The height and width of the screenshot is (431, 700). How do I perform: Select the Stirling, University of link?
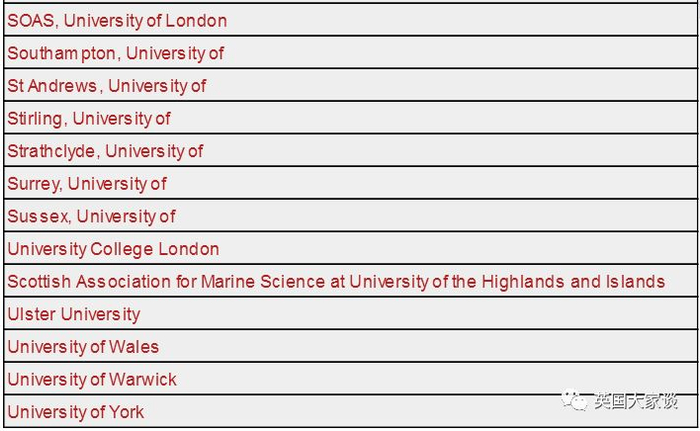[x=89, y=119]
